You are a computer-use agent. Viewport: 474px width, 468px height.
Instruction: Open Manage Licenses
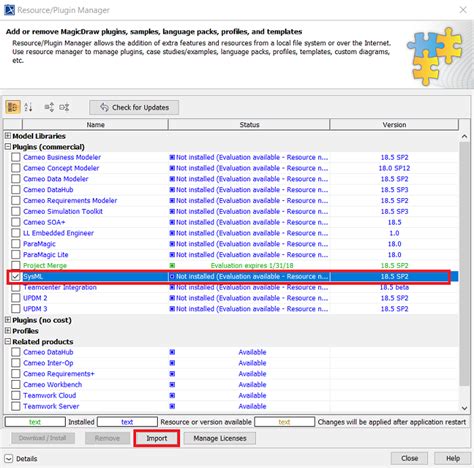click(220, 438)
